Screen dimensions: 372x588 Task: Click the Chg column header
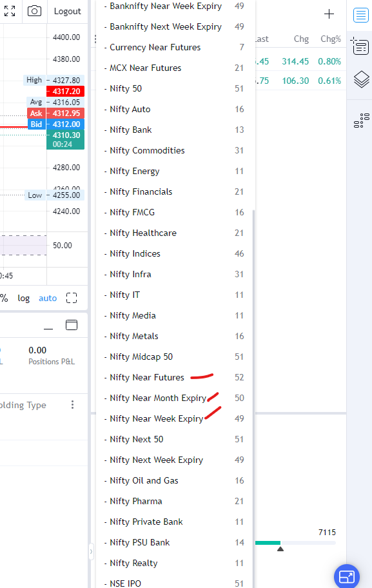301,39
